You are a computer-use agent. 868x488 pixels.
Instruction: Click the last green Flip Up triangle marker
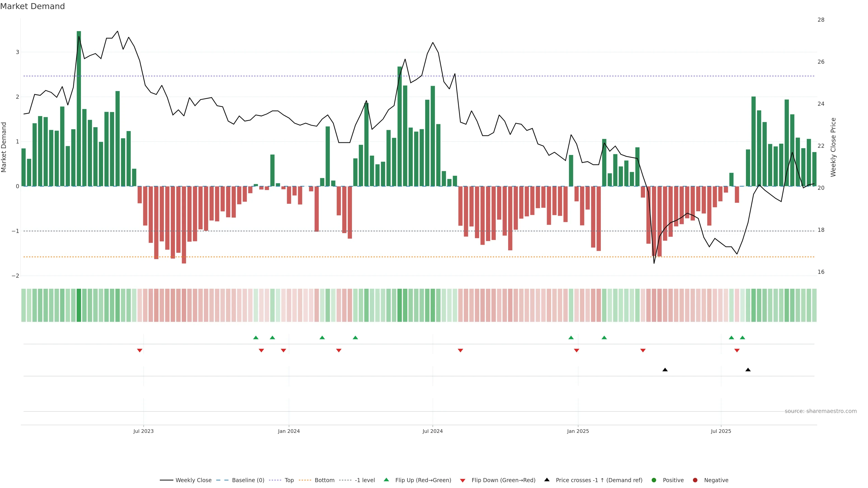coord(742,338)
